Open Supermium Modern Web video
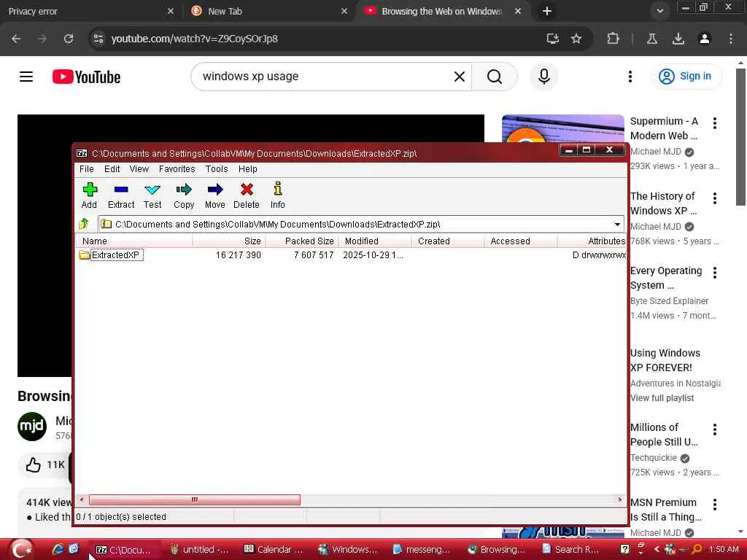Screen dimensions: 747x560 click(x=664, y=128)
